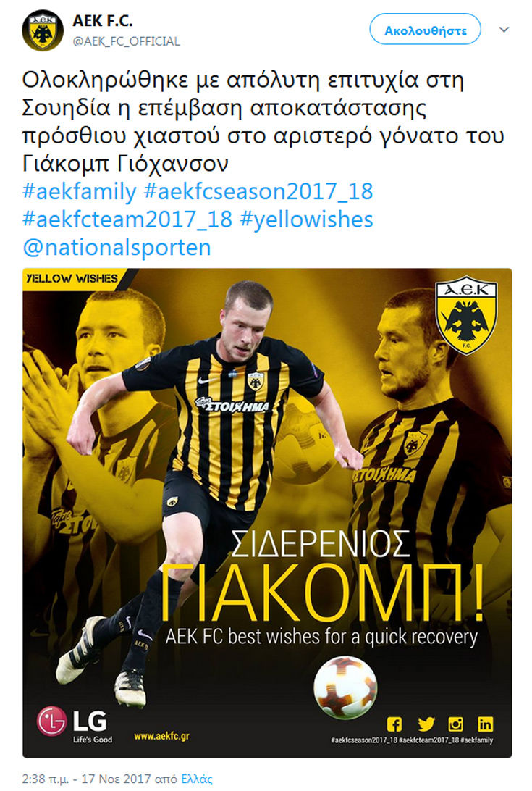Open the Ελλάς location link

(x=197, y=779)
